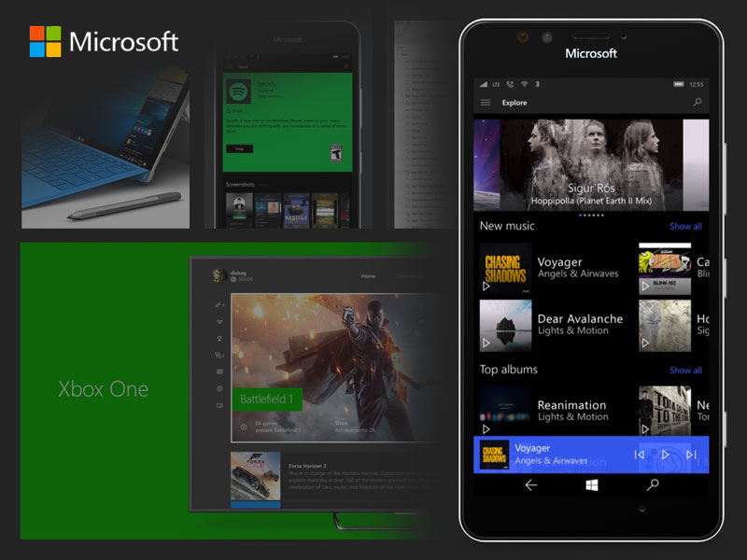747x560 pixels.
Task: Play Voyager from the New music list
Action: coord(486,287)
